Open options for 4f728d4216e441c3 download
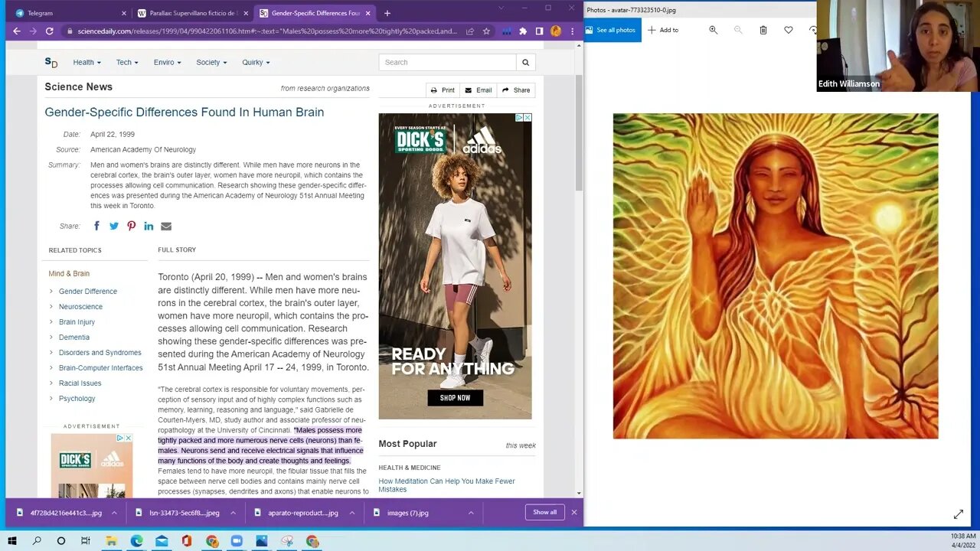 pyautogui.click(x=114, y=513)
